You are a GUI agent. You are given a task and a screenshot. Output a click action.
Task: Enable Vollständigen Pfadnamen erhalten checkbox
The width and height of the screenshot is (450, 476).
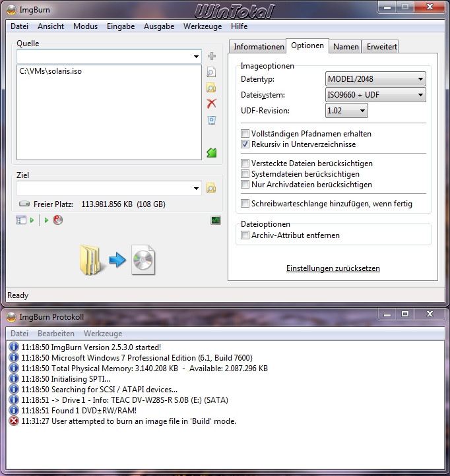[x=245, y=134]
